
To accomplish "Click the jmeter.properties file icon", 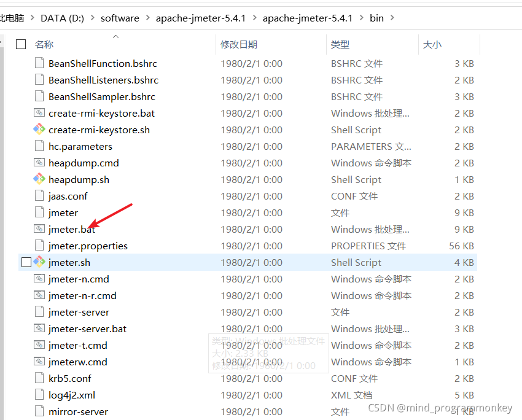I will click(x=39, y=246).
